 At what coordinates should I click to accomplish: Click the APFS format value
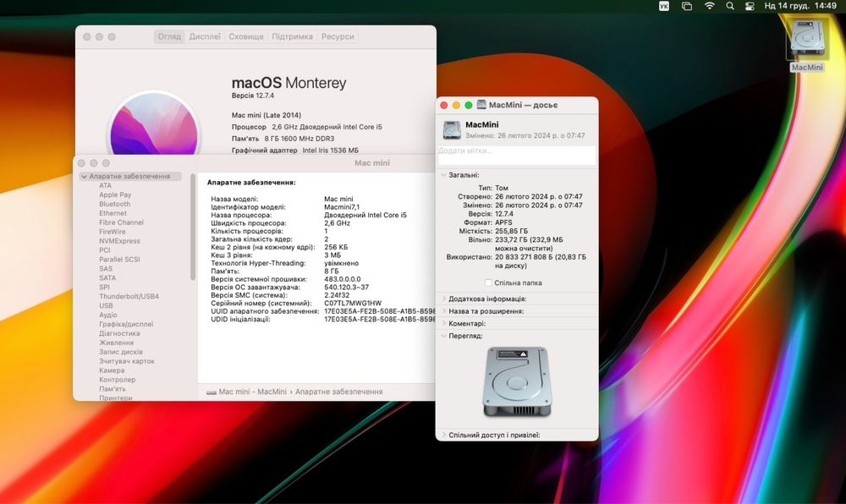click(504, 222)
